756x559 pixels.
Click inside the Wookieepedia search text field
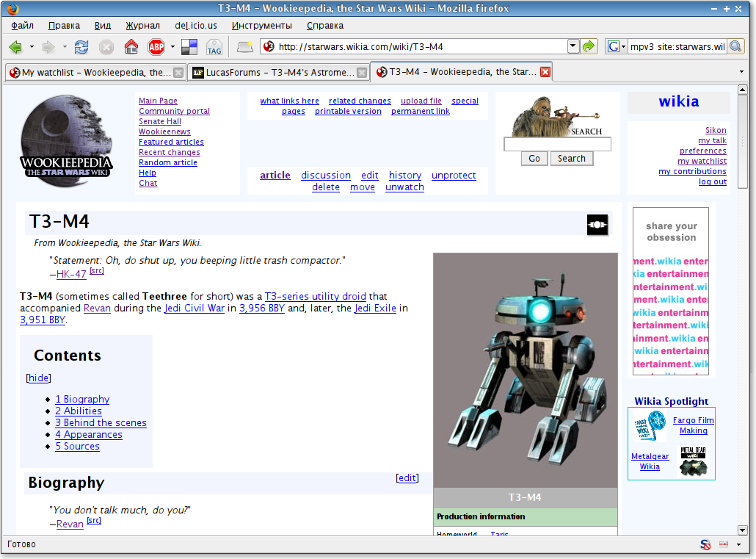click(557, 144)
